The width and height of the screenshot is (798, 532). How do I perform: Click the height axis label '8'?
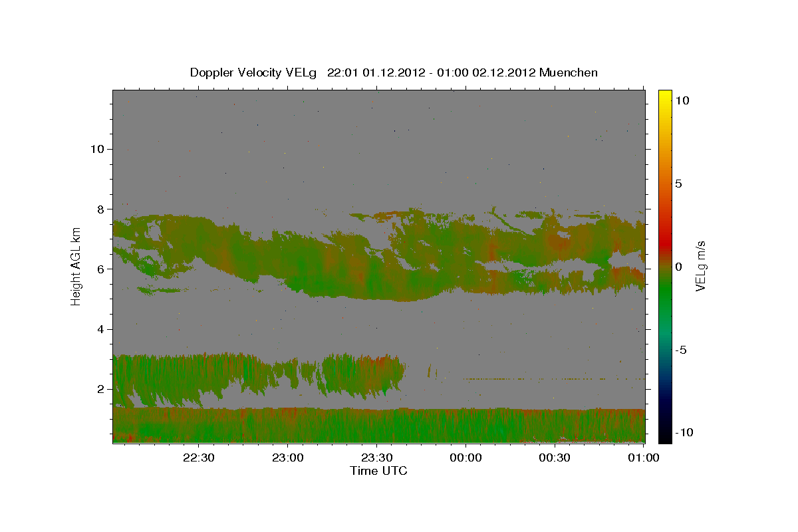click(x=100, y=209)
